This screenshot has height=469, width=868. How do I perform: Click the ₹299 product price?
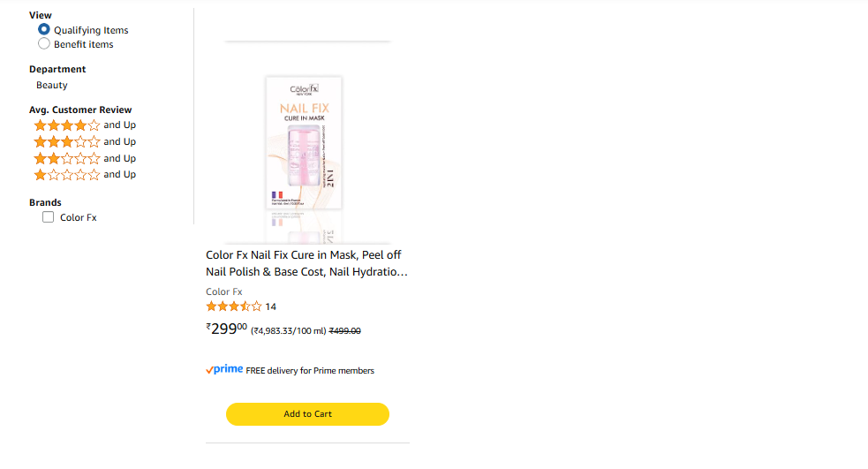pyautogui.click(x=227, y=329)
